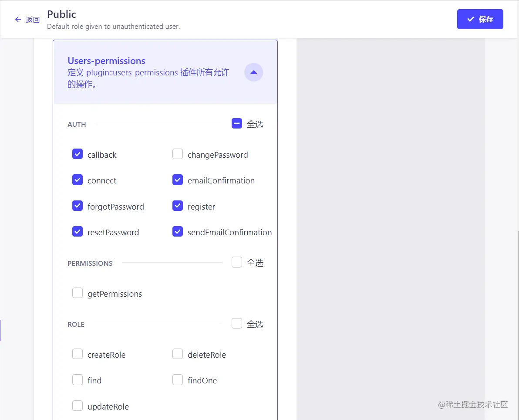
Task: Click the changePassword label text
Action: 218,155
